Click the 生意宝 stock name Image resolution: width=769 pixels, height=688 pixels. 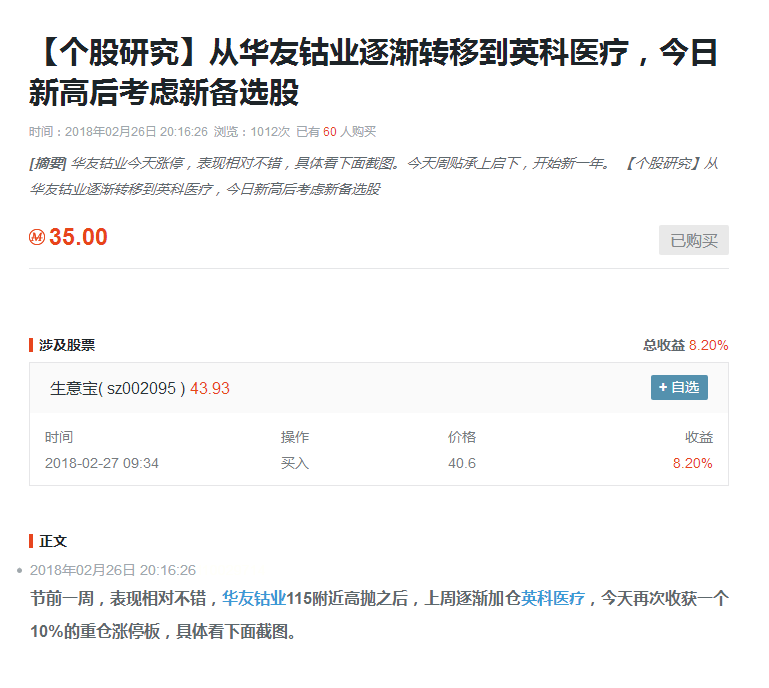pos(73,388)
